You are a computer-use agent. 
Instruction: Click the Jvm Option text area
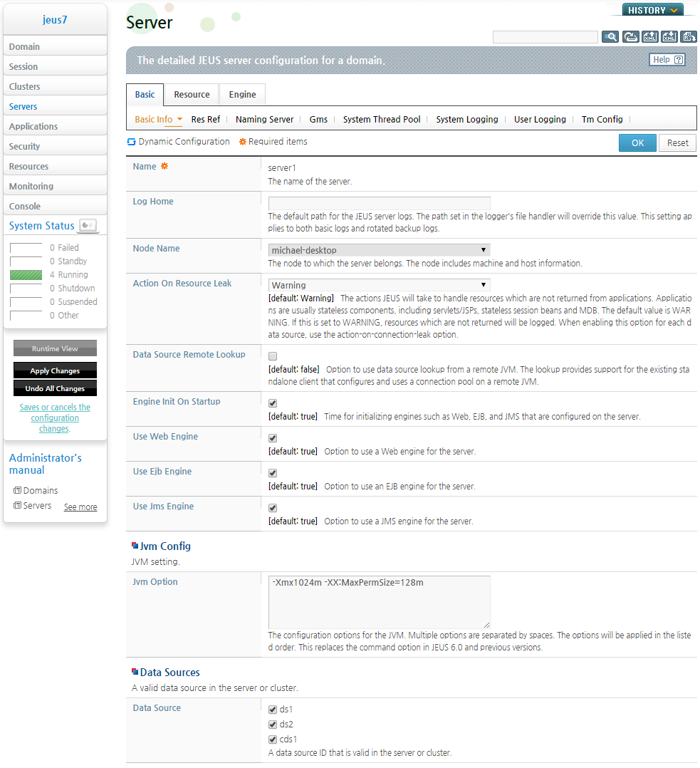click(380, 602)
